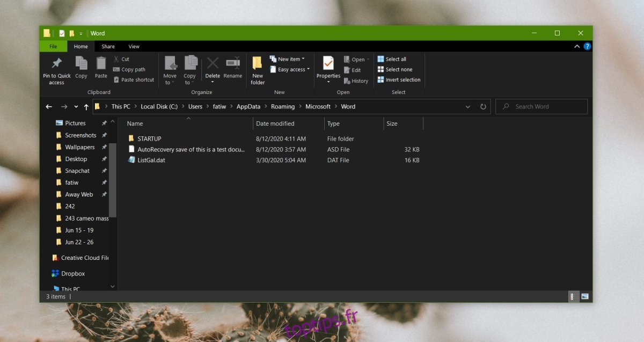Click the Delete ribbon button

[x=213, y=70]
